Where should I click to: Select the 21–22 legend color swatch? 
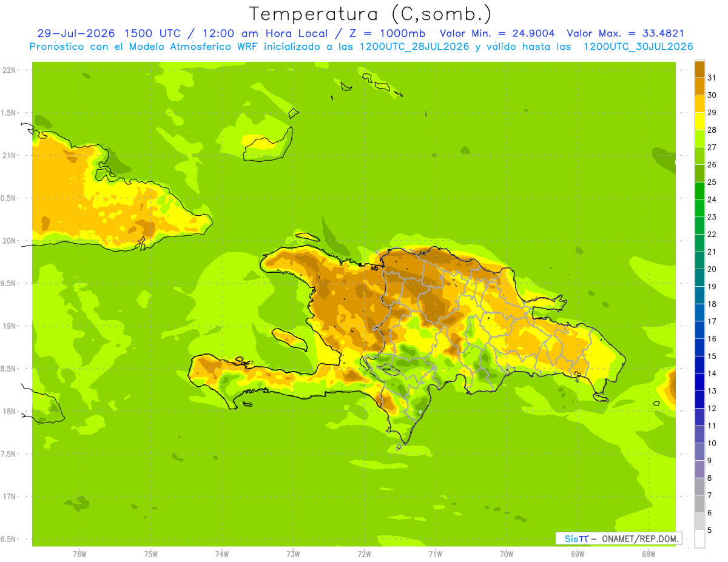pyautogui.click(x=699, y=243)
